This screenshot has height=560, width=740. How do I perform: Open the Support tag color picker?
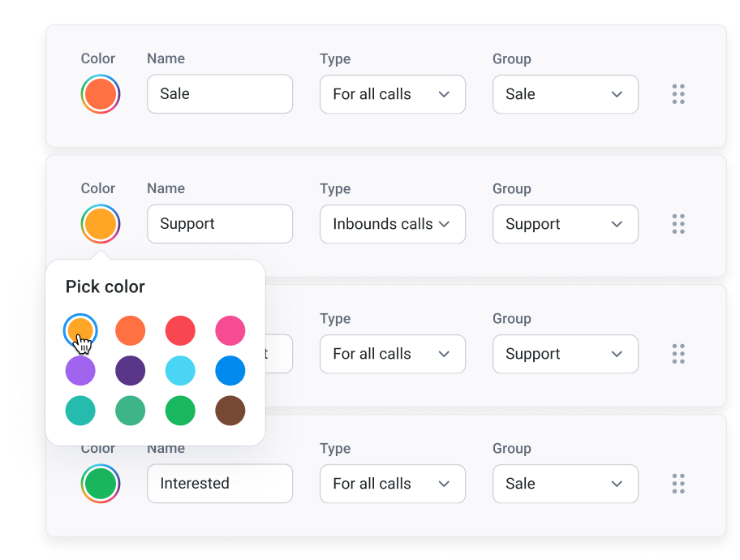(100, 224)
